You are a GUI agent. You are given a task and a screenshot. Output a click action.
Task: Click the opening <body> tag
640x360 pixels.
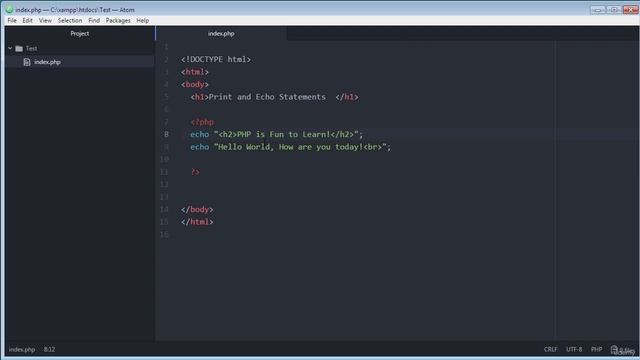click(195, 84)
